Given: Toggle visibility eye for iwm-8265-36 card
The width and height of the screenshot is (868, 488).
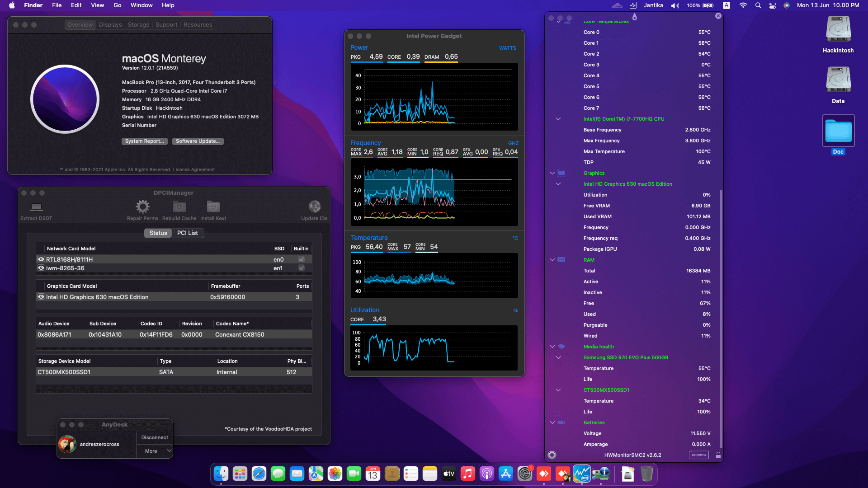Looking at the screenshot, I should pyautogui.click(x=41, y=268).
